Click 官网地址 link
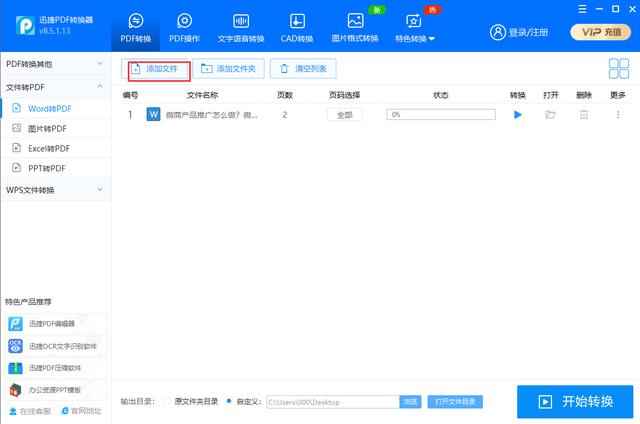The image size is (640, 424). [x=81, y=411]
